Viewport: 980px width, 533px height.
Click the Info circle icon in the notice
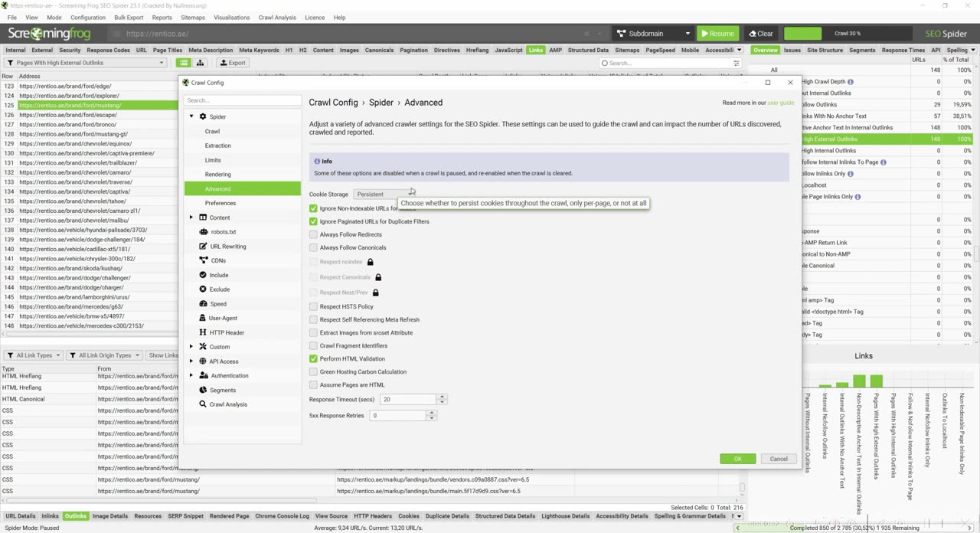(x=317, y=161)
